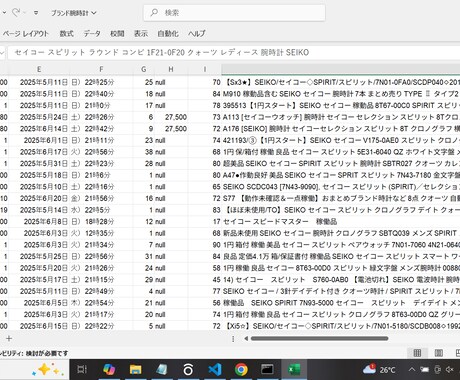
Task: Switch to Normal view in status bar
Action: (417, 353)
